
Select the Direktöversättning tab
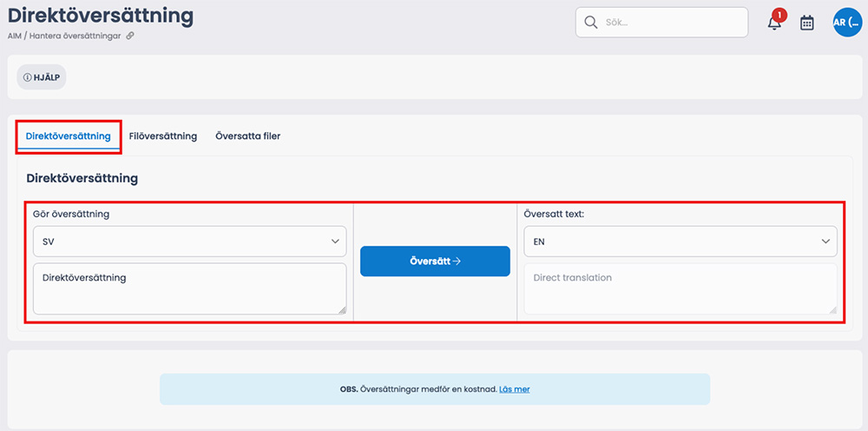click(68, 136)
